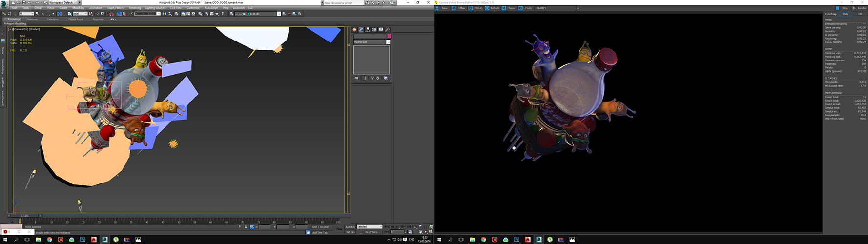The width and height of the screenshot is (868, 244).
Task: Open the Tools menu in 3ds Max
Action: click(x=25, y=8)
